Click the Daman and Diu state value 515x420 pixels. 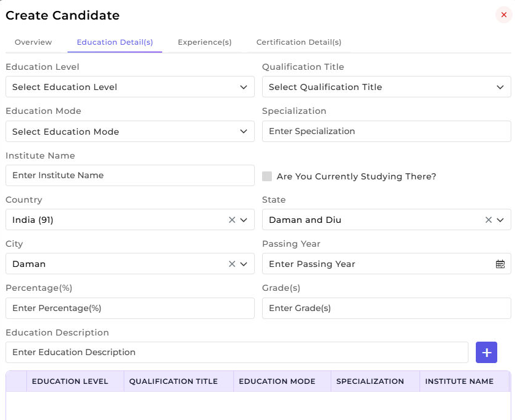[x=305, y=220]
